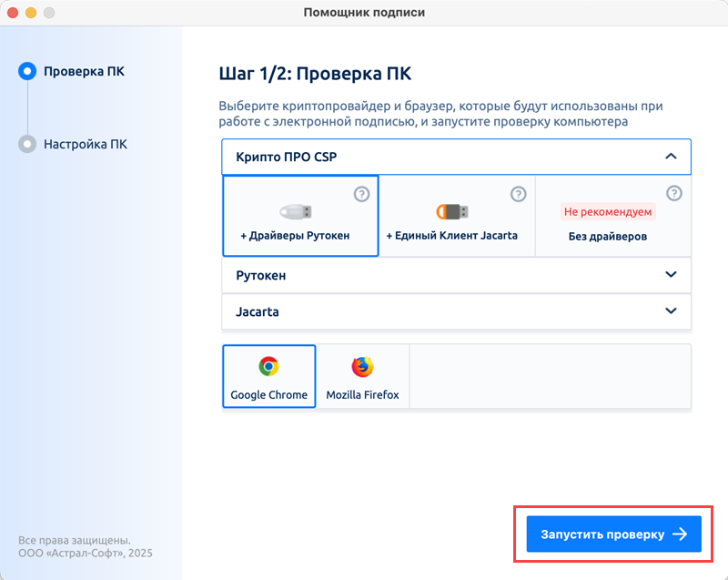728x580 pixels.
Task: Open help icon for Без драйверов option
Action: coord(673,194)
